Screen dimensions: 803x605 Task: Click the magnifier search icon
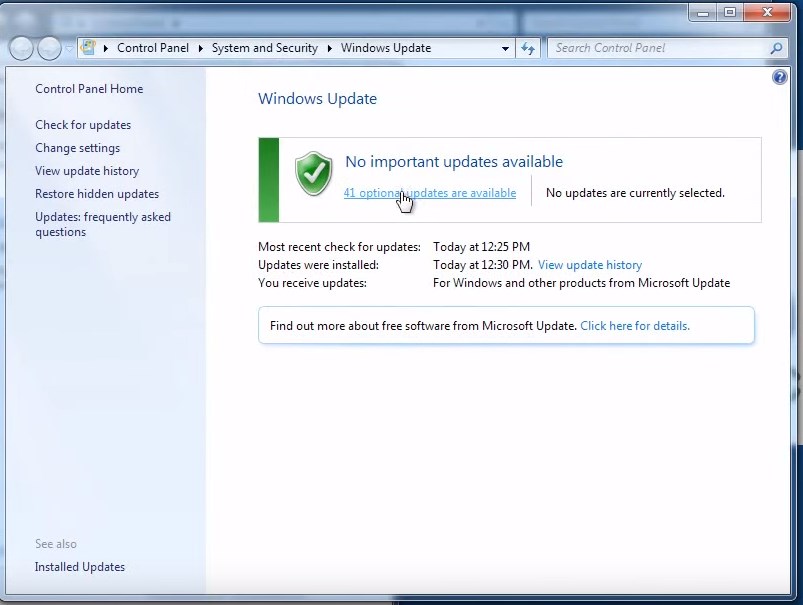tap(776, 48)
